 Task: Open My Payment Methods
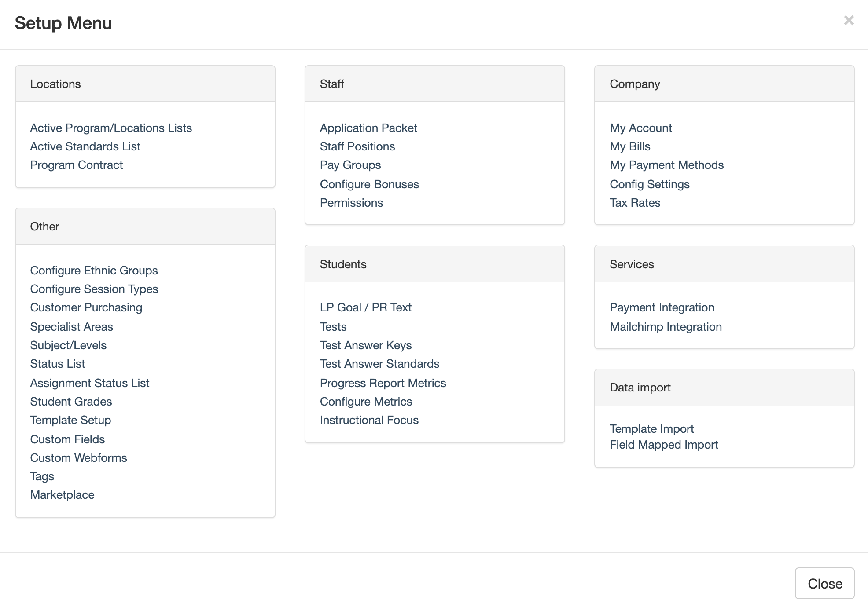pos(666,165)
